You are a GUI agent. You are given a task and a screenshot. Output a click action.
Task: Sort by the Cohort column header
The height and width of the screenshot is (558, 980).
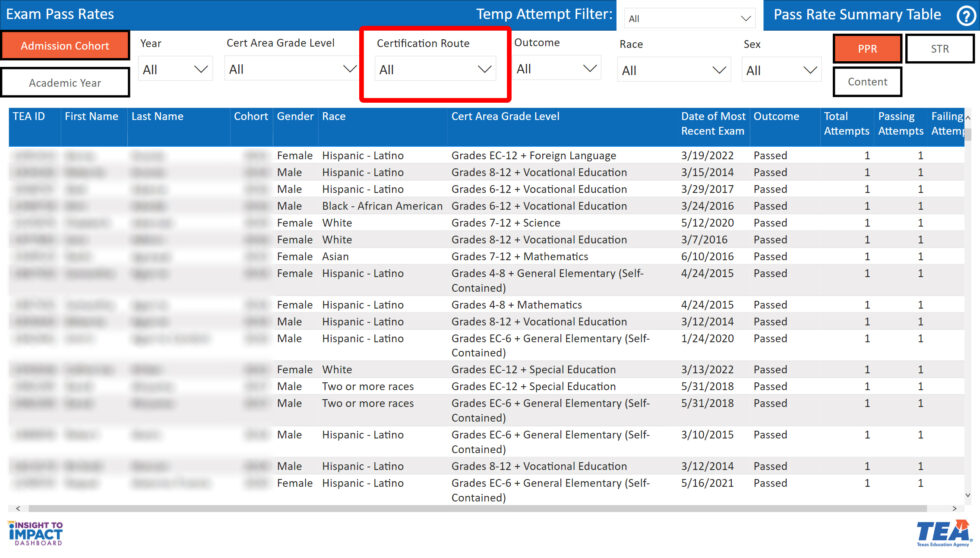tap(251, 116)
